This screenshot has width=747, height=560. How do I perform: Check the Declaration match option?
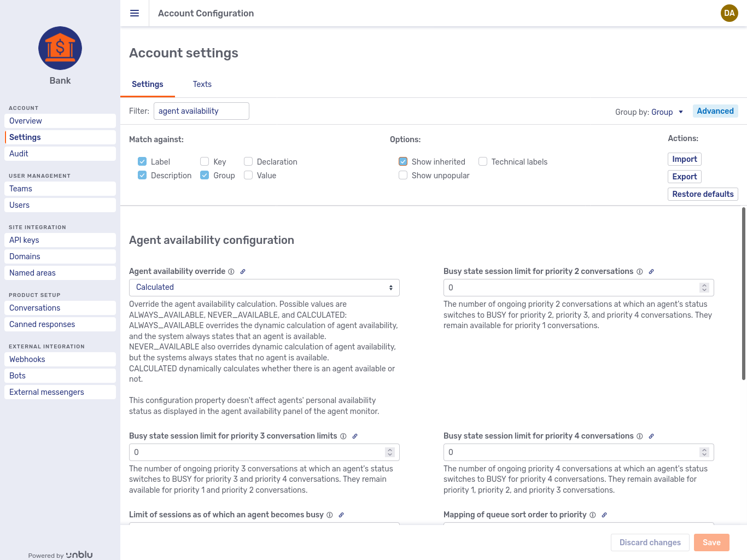pyautogui.click(x=248, y=161)
